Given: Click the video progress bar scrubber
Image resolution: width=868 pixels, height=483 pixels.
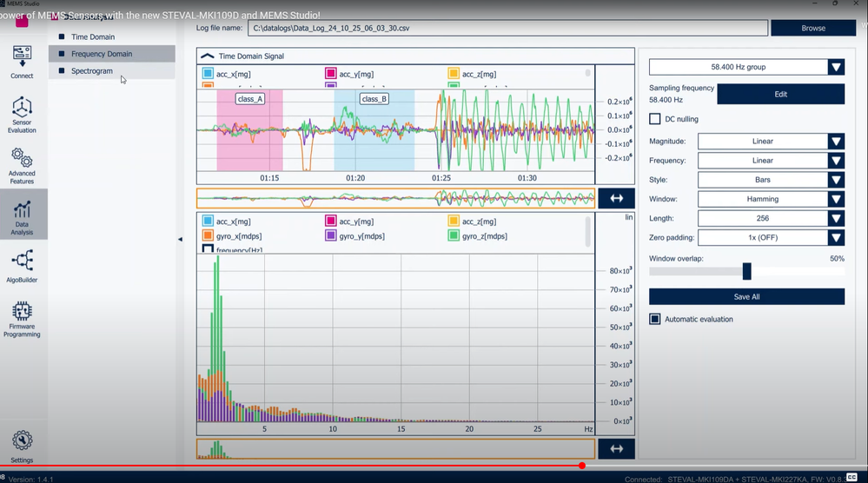Looking at the screenshot, I should click(582, 466).
